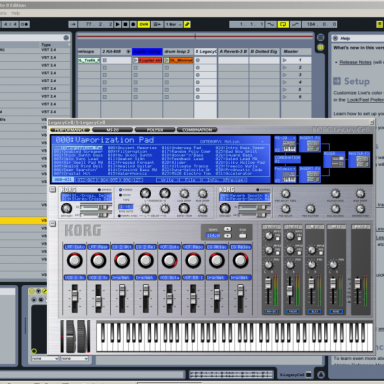
Task: Click the S-LegacyCell status bar icon
Action: pos(309,375)
